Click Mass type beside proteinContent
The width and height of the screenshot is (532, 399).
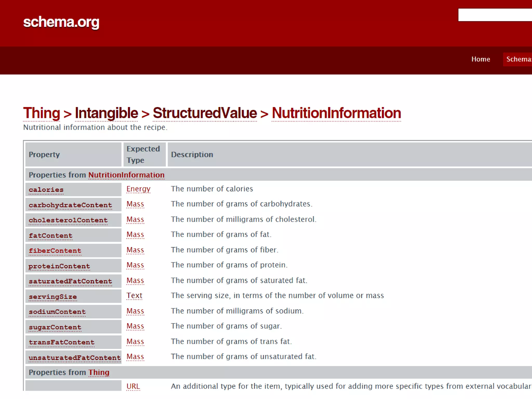pyautogui.click(x=135, y=265)
